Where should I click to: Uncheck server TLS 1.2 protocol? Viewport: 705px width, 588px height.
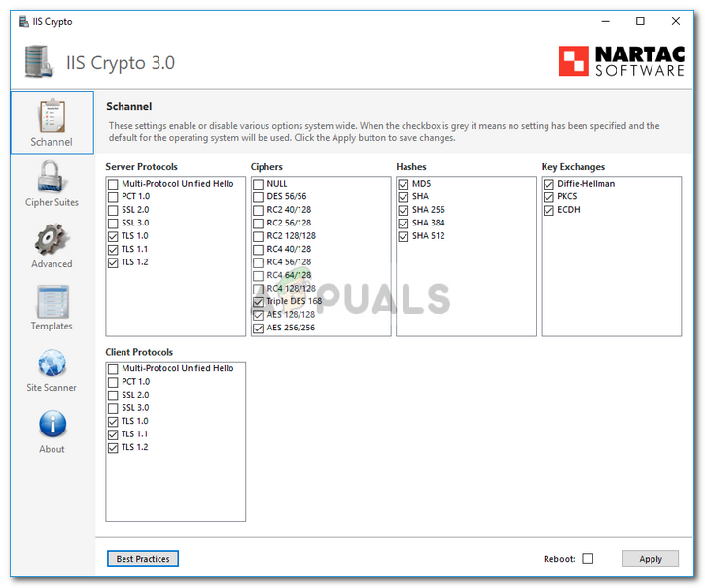(x=113, y=262)
